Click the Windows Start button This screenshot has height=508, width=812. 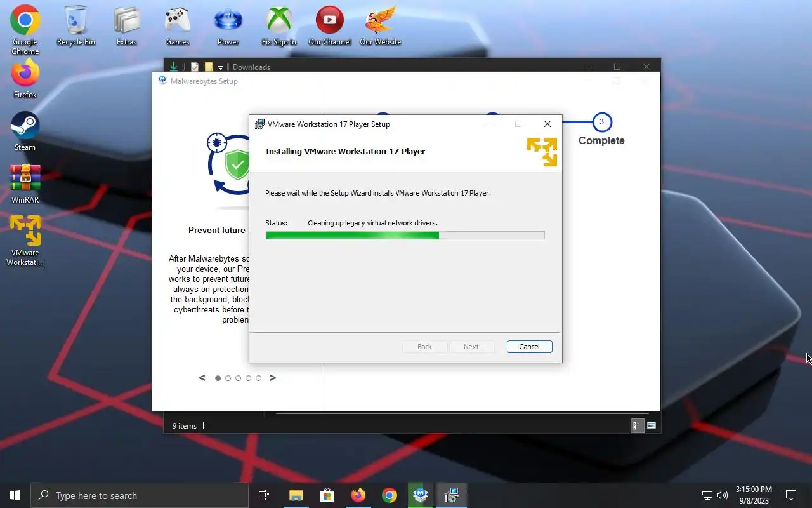pos(15,495)
